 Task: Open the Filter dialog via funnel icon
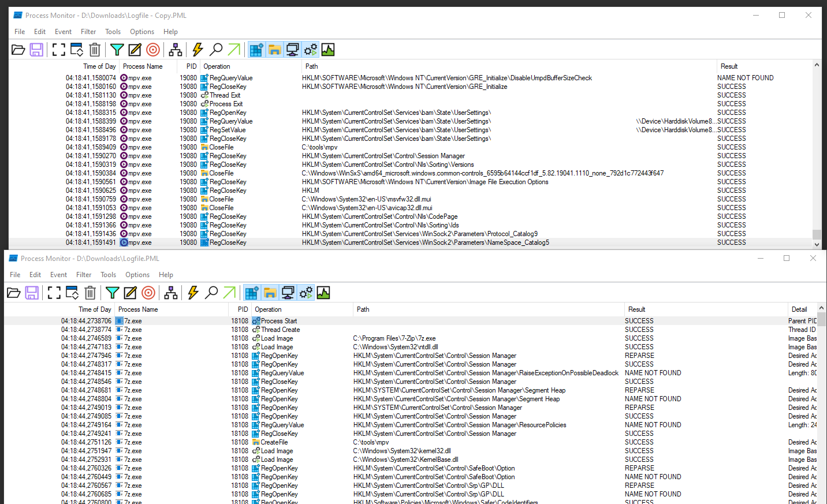click(x=117, y=50)
